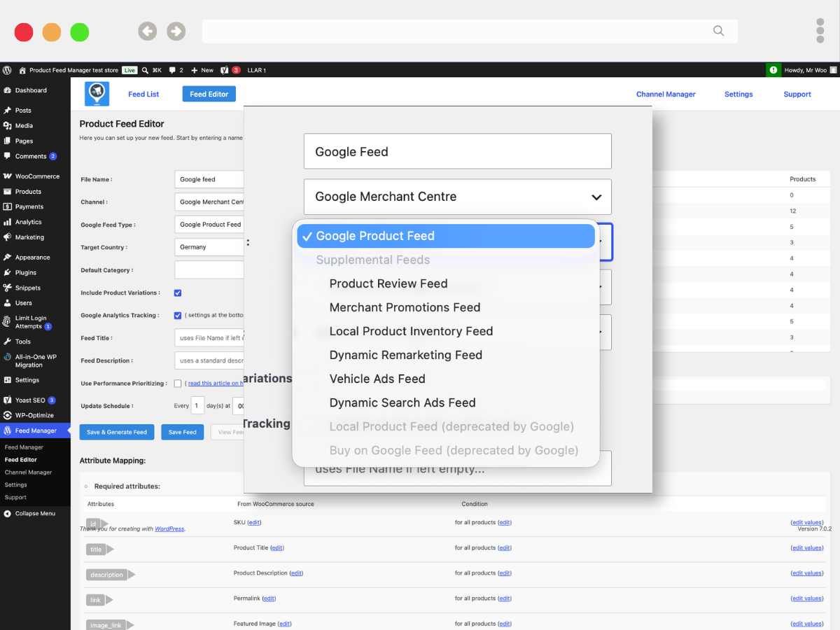Viewport: 840px width, 630px height.
Task: Open Marketing via its megaphone icon
Action: pos(7,237)
